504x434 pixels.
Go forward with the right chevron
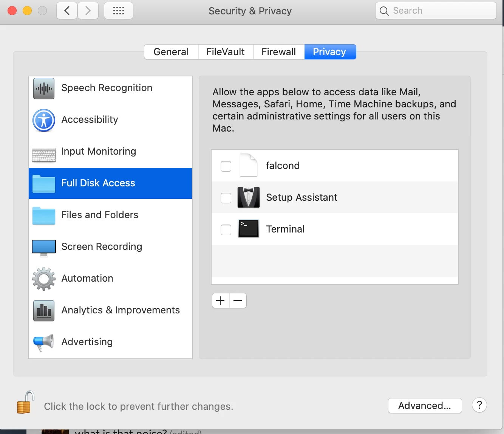[x=88, y=11]
